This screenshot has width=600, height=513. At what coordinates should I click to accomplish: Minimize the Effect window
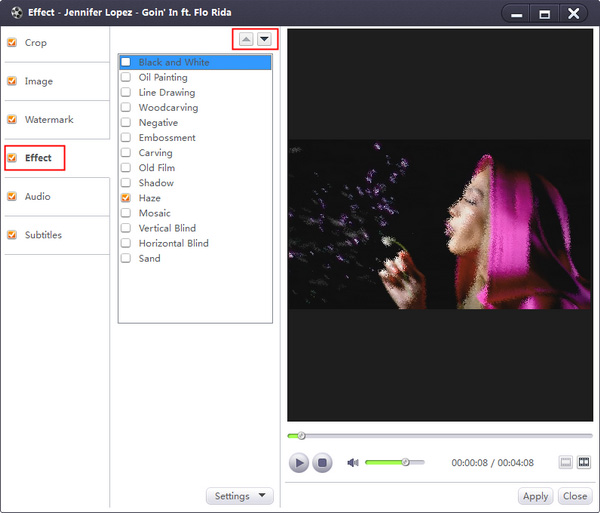[517, 14]
